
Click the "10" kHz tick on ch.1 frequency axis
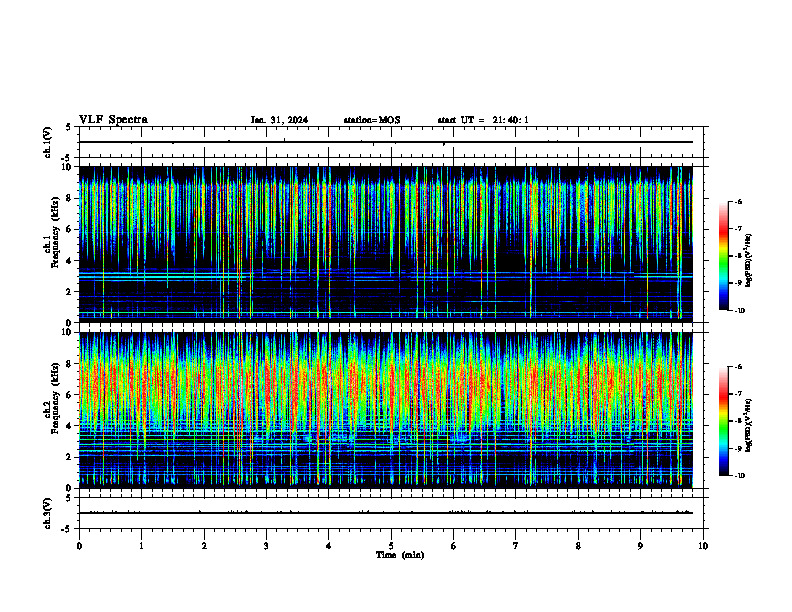click(x=69, y=167)
